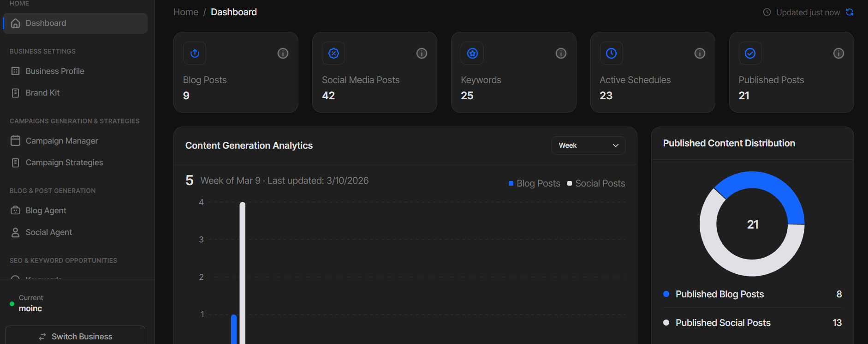Click the Published Social Posts legend row
The height and width of the screenshot is (344, 868).
[x=752, y=323]
